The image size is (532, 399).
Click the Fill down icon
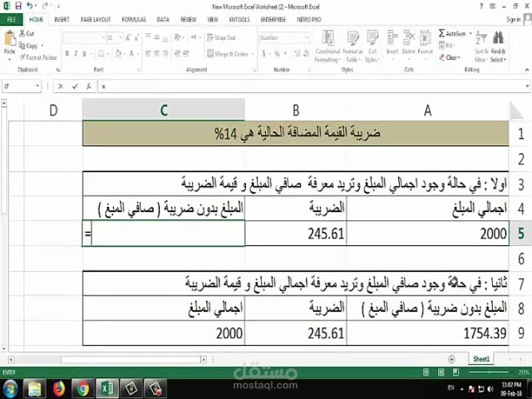coord(441,45)
